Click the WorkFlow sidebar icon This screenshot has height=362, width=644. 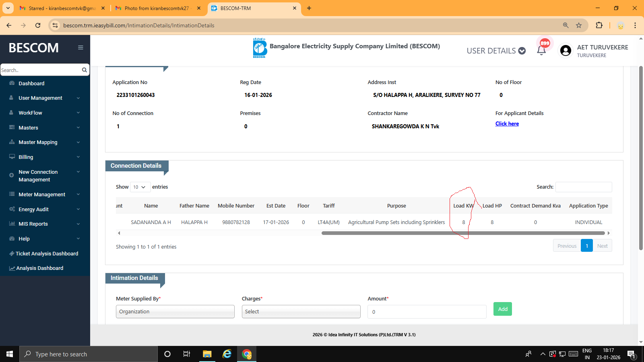tap(11, 113)
